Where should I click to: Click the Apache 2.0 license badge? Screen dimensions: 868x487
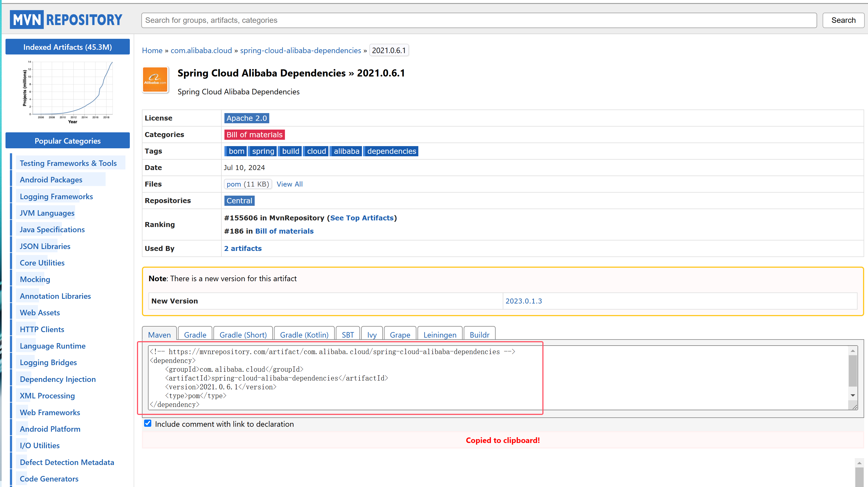(247, 118)
